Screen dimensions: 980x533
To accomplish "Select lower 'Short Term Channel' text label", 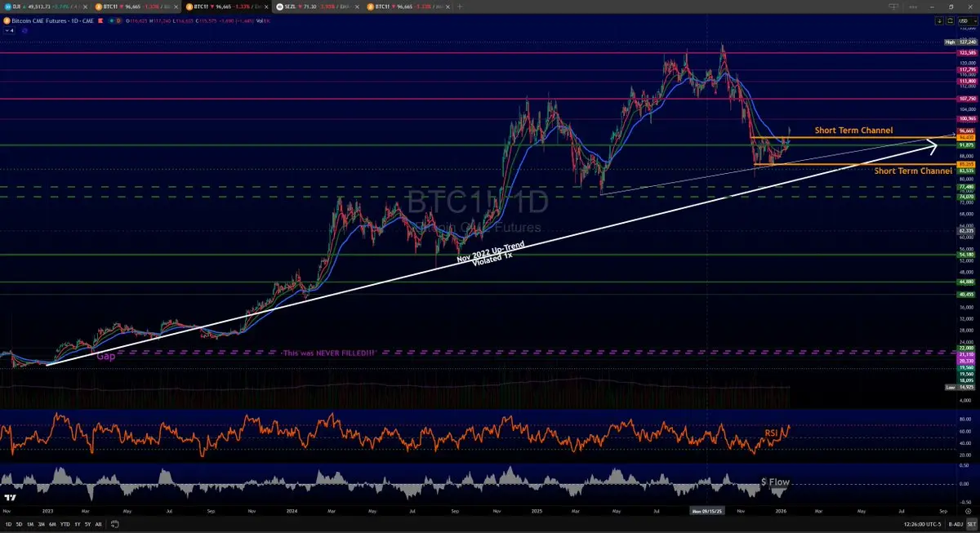I will 913,171.
